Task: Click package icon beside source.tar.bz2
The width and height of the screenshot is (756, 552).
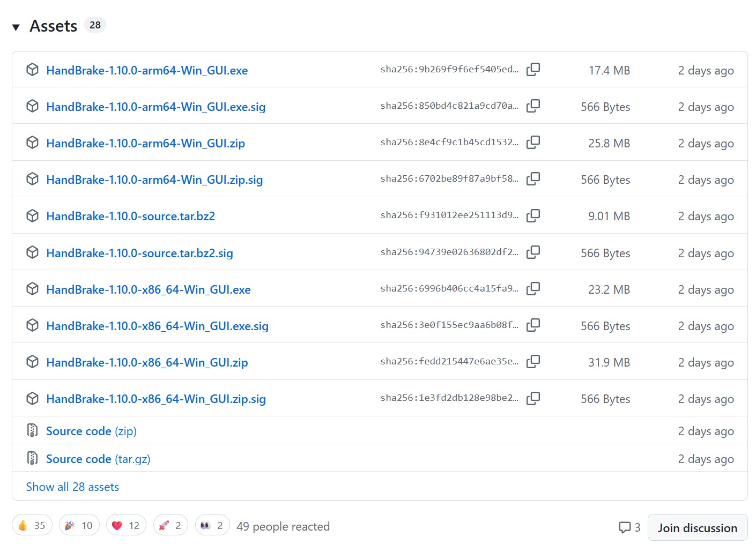Action: pos(33,215)
